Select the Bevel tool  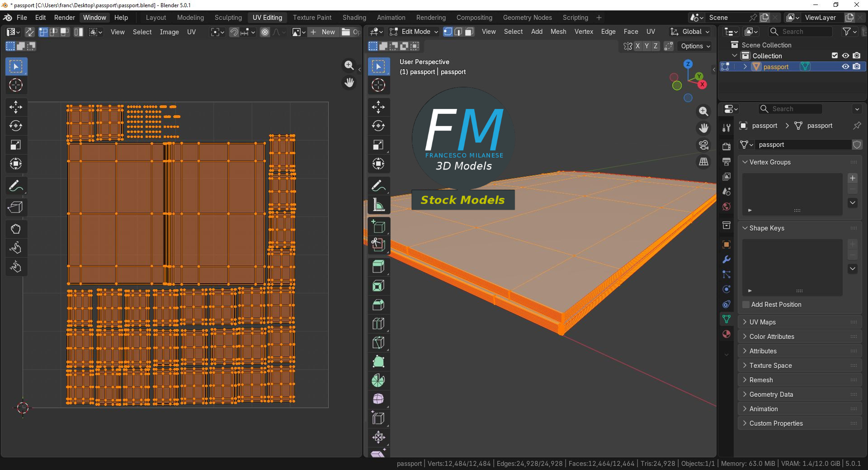coord(379,305)
